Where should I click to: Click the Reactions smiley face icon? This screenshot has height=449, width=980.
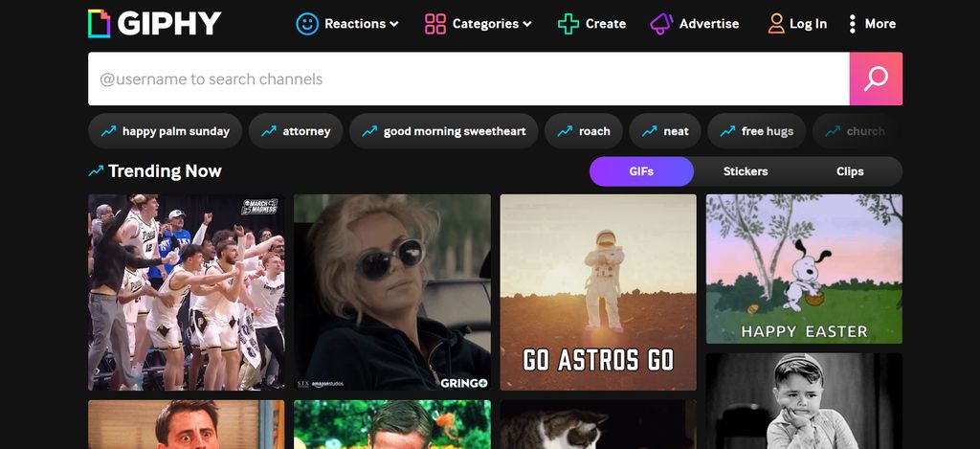[x=306, y=24]
